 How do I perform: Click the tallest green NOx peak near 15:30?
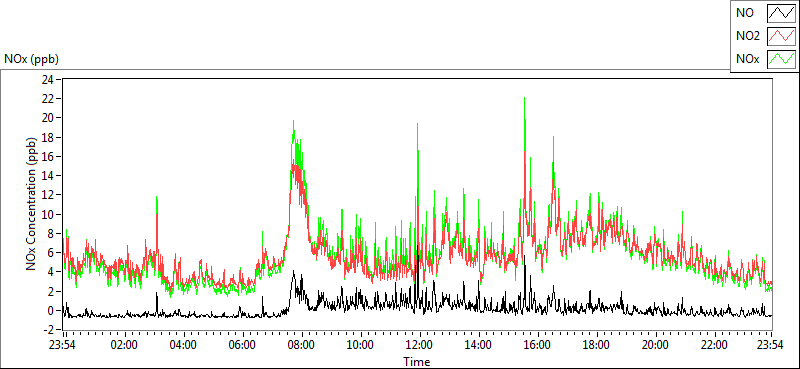tap(524, 99)
